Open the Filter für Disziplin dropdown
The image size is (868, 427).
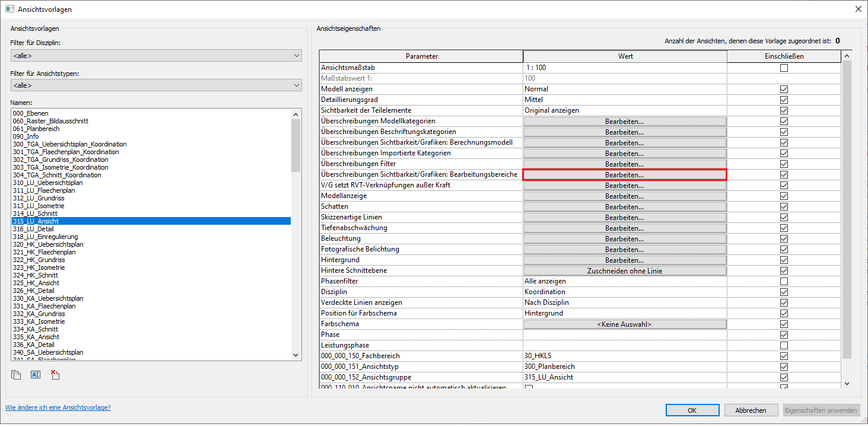click(156, 56)
